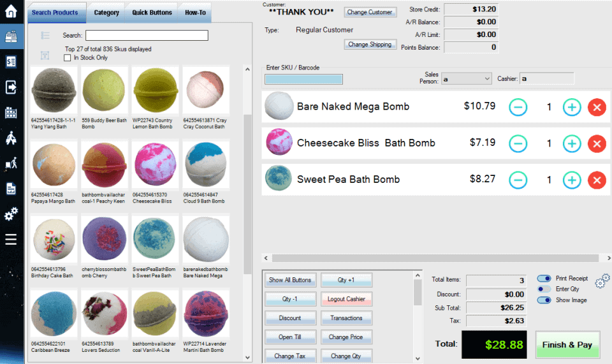Click the hamburger menu icon in sidebar
Screen dimensions: 612x364
pos(11,239)
